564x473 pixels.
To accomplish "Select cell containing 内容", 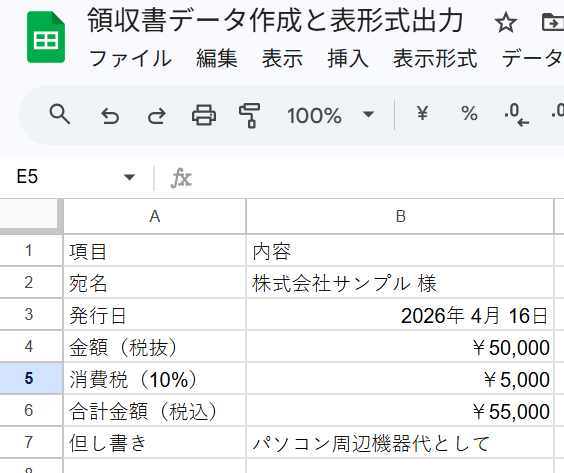I will click(400, 250).
